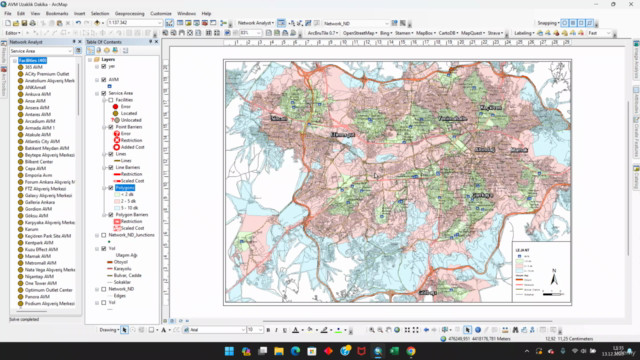Viewport: 640px width, 360px height.
Task: Open the Service Area dropdown in Network Analyst
Action: click(70, 51)
